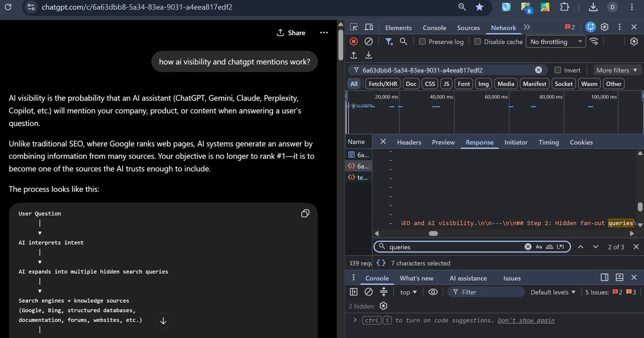
Task: Open the Cookies tab of the request
Action: click(x=581, y=142)
